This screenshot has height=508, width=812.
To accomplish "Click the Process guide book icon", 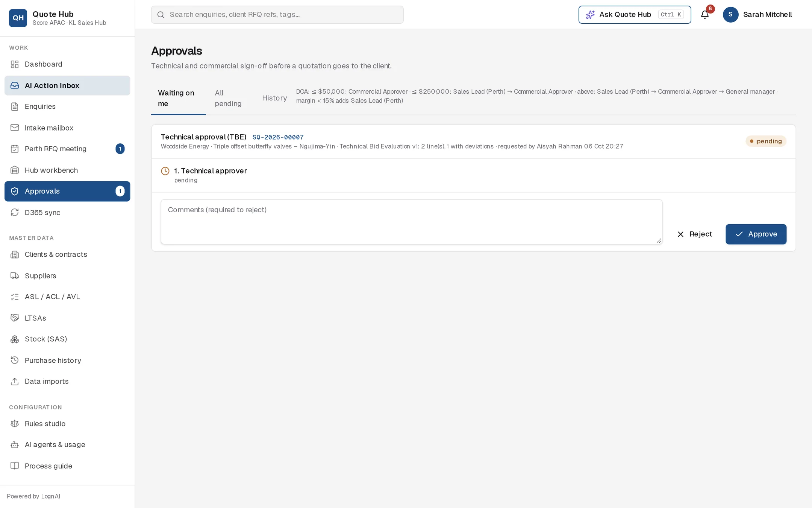I will pyautogui.click(x=15, y=466).
